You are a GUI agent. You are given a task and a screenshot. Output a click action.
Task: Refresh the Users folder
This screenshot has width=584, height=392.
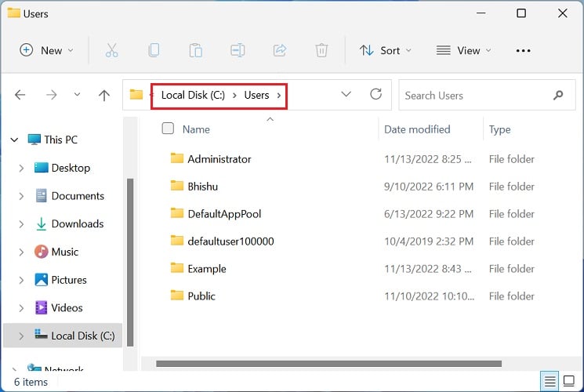click(375, 94)
